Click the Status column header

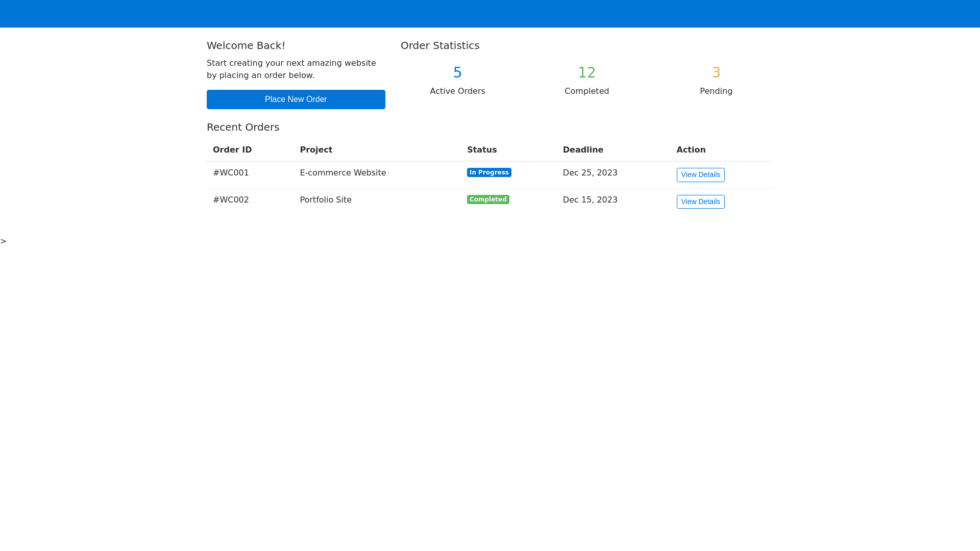point(481,150)
